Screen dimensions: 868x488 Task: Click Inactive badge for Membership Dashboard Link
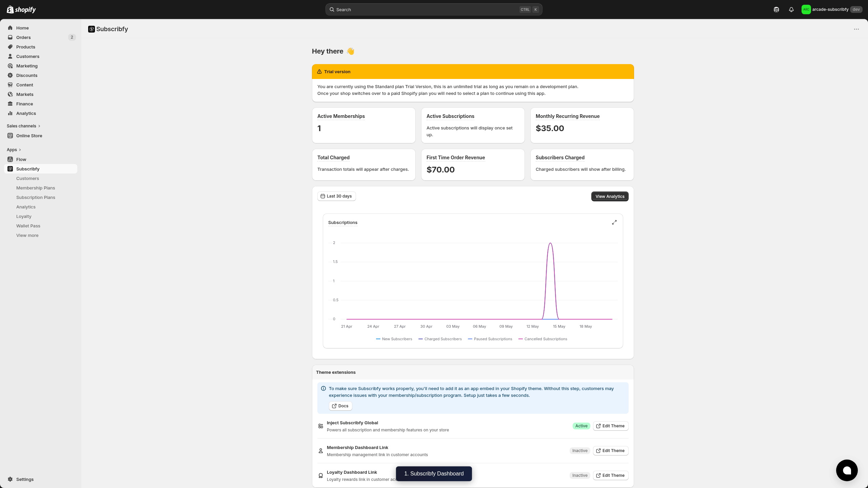[x=580, y=451]
